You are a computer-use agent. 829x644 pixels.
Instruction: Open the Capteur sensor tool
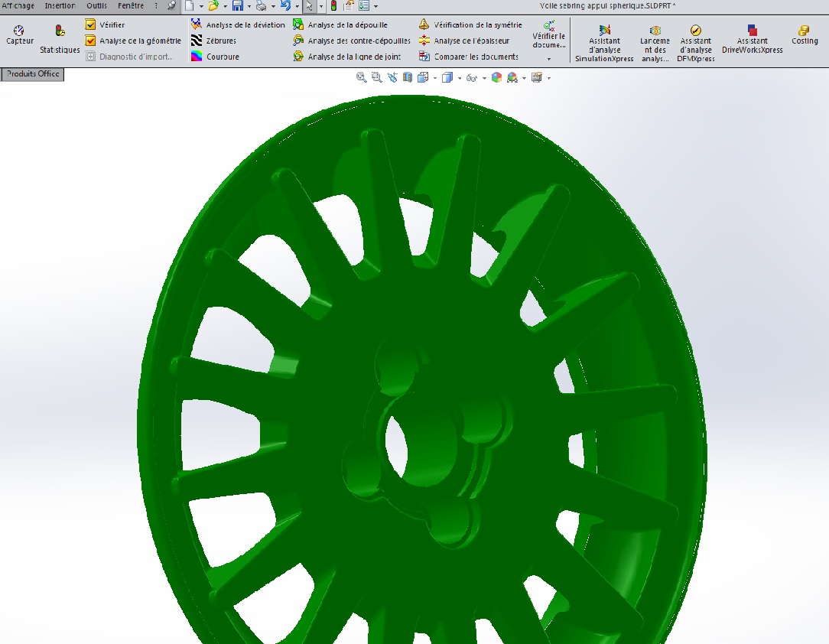click(20, 35)
